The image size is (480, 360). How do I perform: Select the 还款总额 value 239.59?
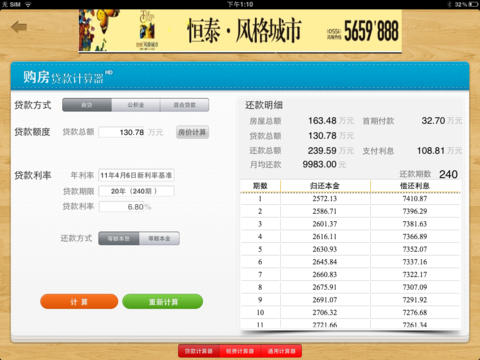pos(322,151)
